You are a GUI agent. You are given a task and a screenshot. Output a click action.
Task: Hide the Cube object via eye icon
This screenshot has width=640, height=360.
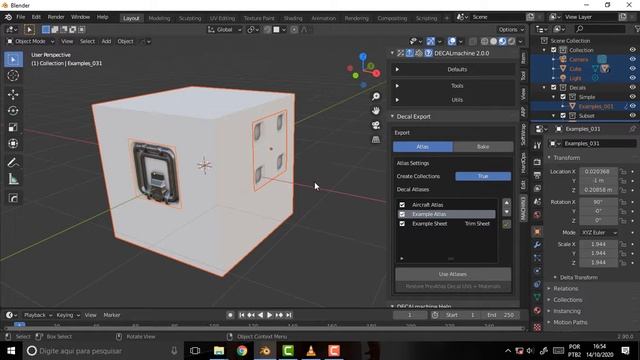tap(632, 69)
